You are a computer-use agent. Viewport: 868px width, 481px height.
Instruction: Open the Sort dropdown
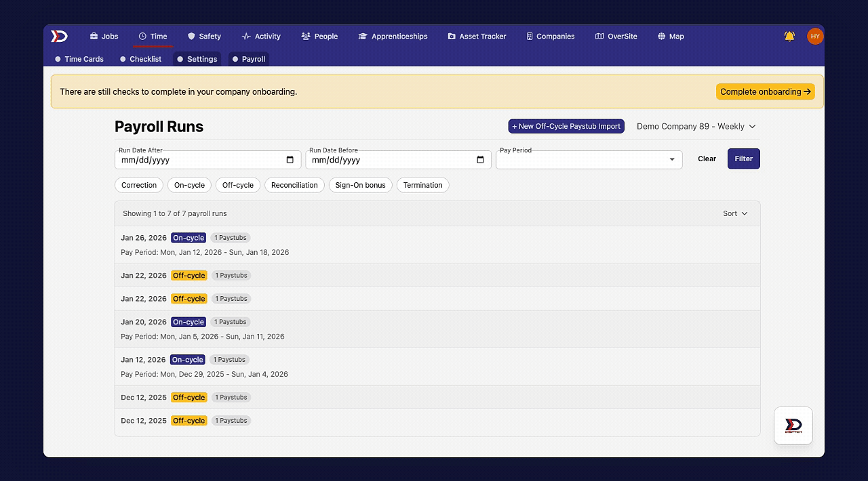tap(735, 213)
